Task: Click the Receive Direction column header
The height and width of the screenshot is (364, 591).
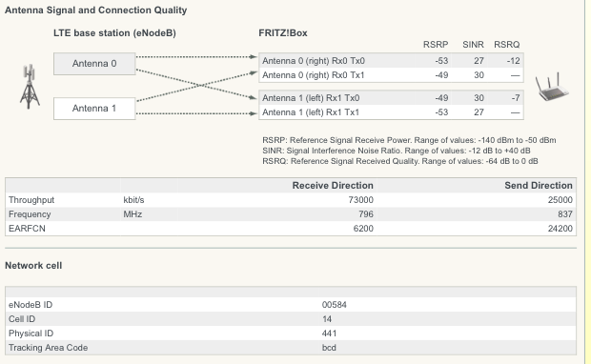Action: 333,186
